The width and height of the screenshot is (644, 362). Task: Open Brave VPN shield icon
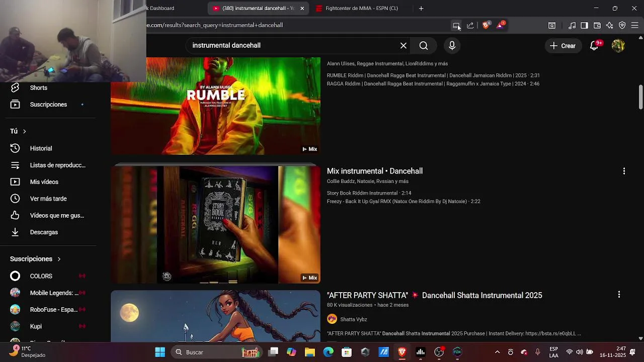[x=622, y=25]
